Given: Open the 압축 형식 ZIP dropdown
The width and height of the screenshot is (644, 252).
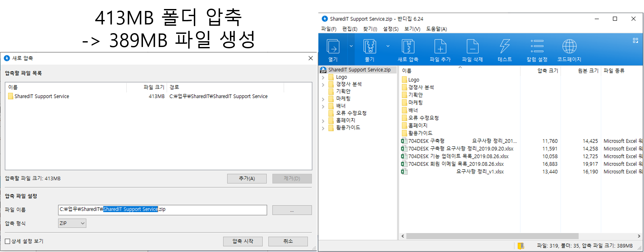Looking at the screenshot, I should 72,223.
